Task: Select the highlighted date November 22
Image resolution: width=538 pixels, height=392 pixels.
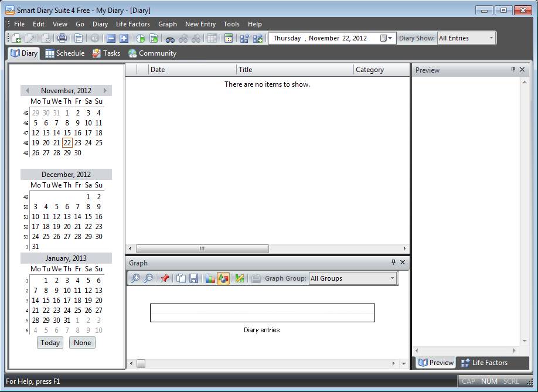Action: [67, 142]
